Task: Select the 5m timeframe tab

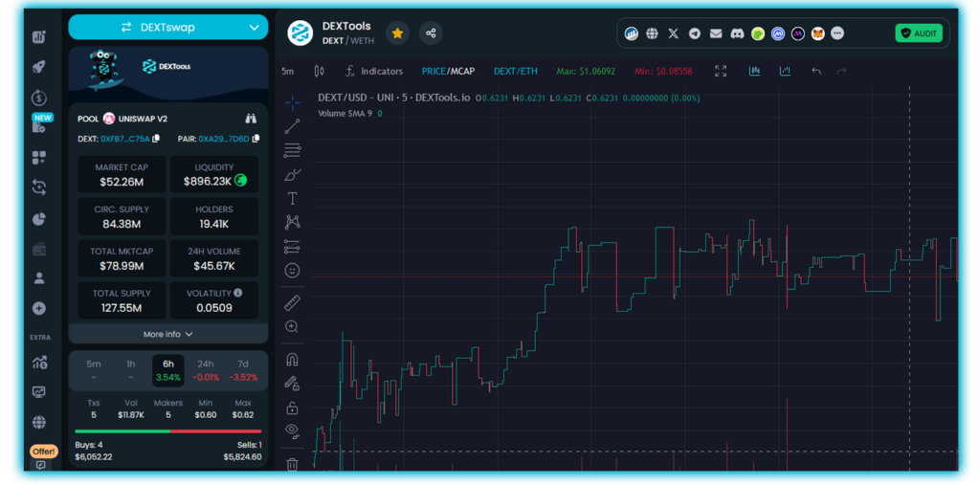Action: click(94, 370)
